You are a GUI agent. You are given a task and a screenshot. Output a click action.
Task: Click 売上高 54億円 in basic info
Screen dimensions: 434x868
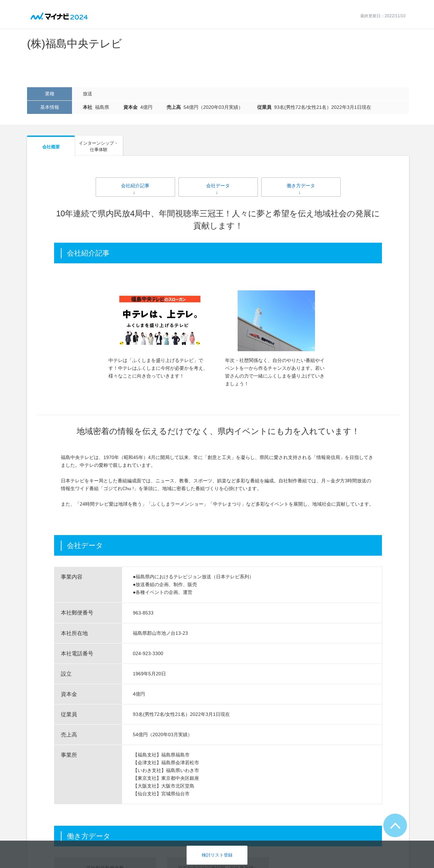(204, 107)
